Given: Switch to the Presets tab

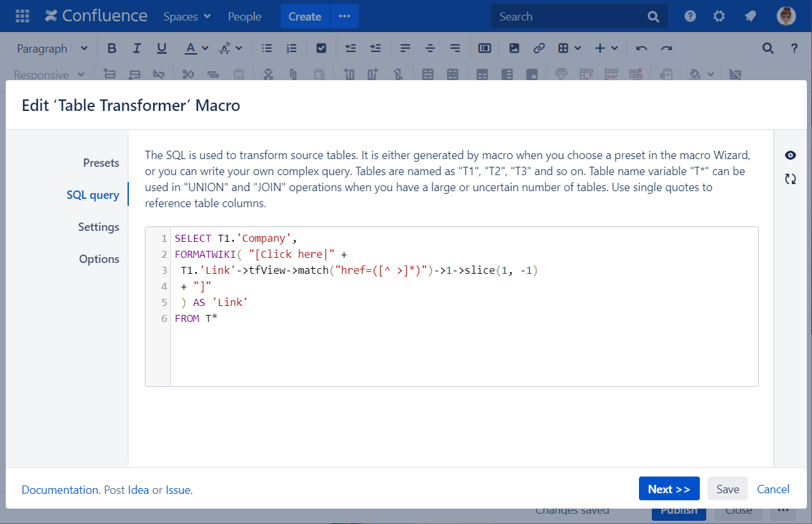Looking at the screenshot, I should (101, 163).
